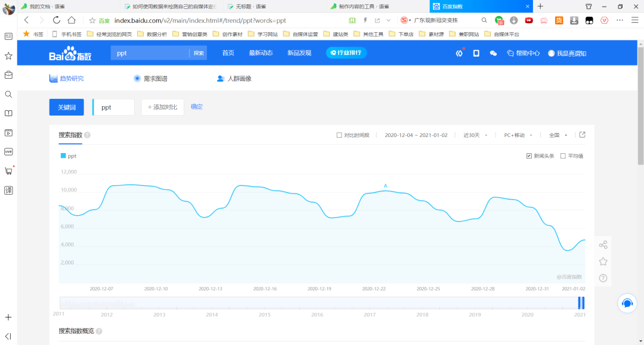Image resolution: width=644 pixels, height=345 pixels.
Task: Toggle the ppt legend series
Action: pos(68,156)
